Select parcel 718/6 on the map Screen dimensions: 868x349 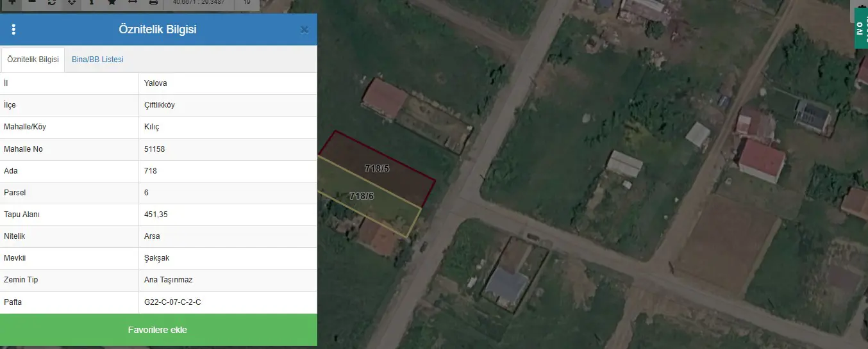pyautogui.click(x=362, y=196)
